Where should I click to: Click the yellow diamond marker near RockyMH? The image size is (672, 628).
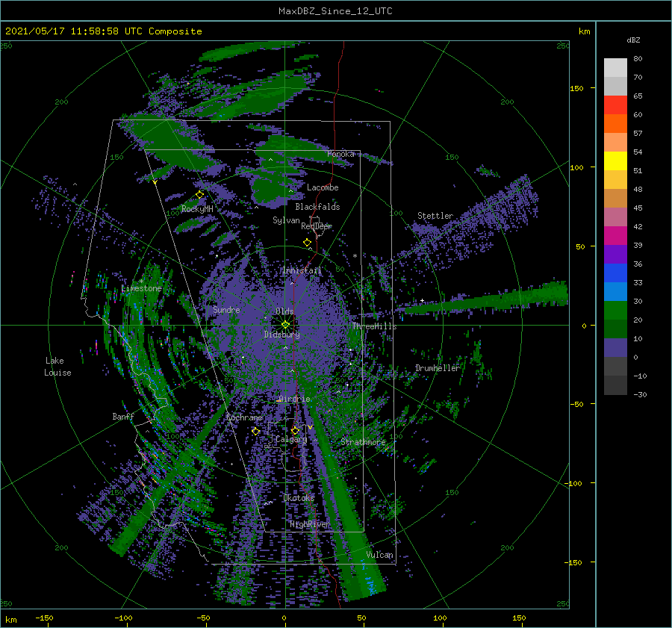point(199,195)
